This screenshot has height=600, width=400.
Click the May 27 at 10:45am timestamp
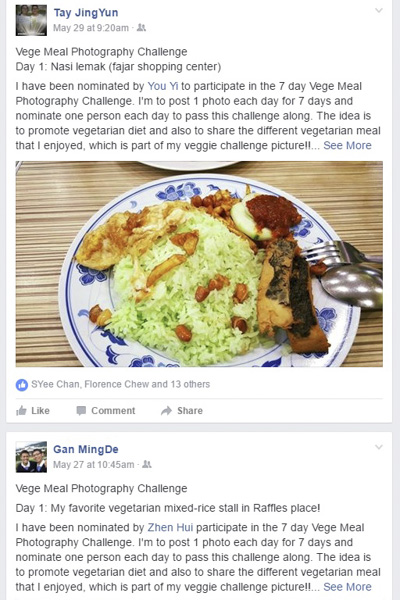[93, 465]
